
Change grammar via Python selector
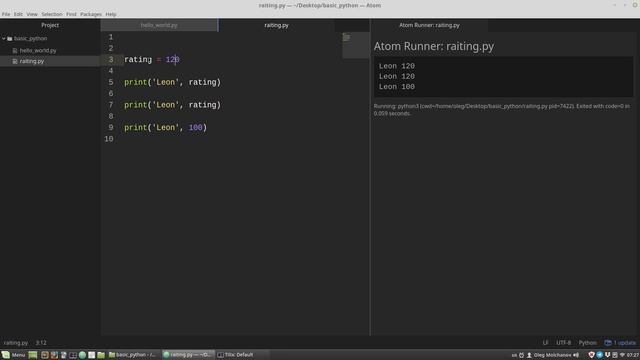(587, 343)
